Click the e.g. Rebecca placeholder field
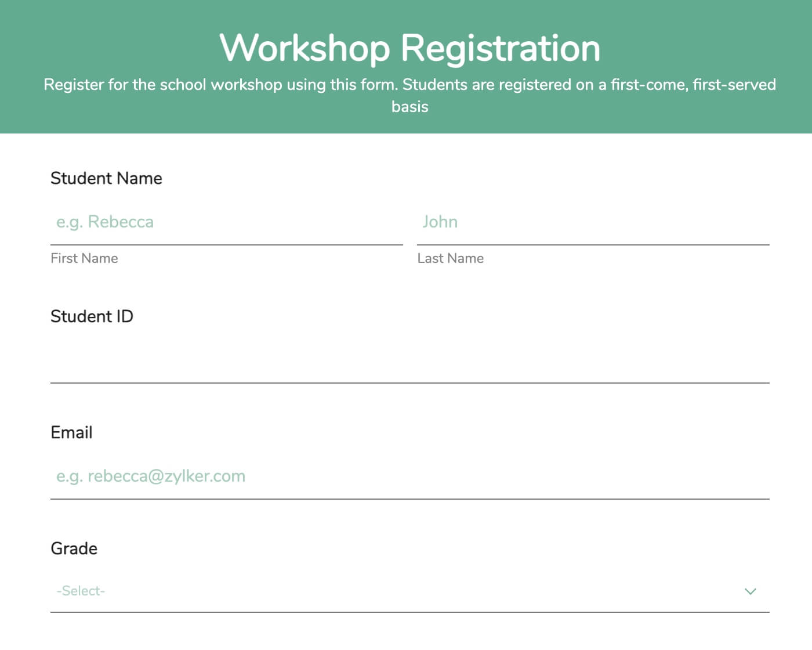Viewport: 812px width, 650px height. coord(226,222)
